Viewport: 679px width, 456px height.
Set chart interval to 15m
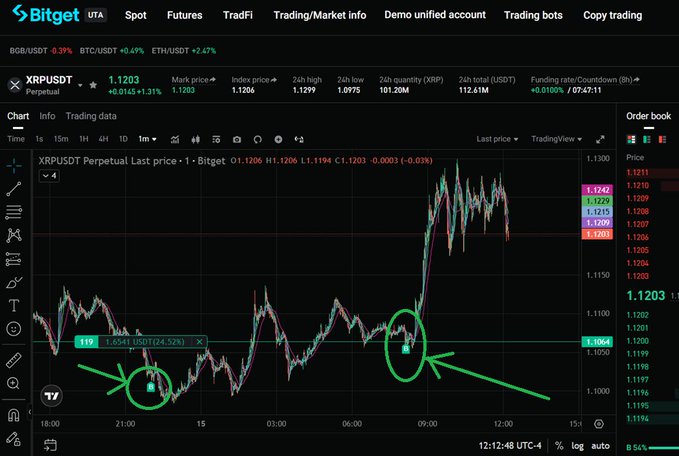(61, 139)
